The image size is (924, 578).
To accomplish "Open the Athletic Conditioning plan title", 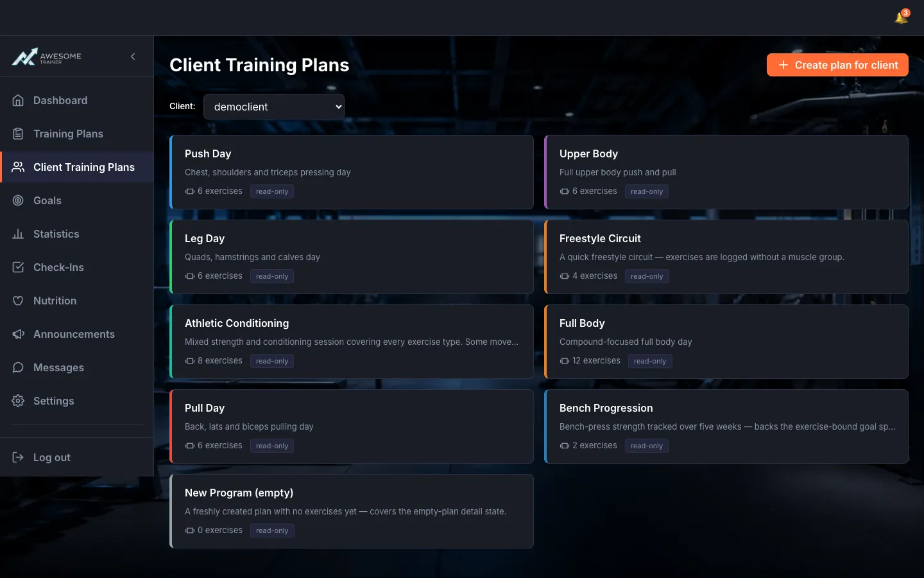I will (x=237, y=323).
